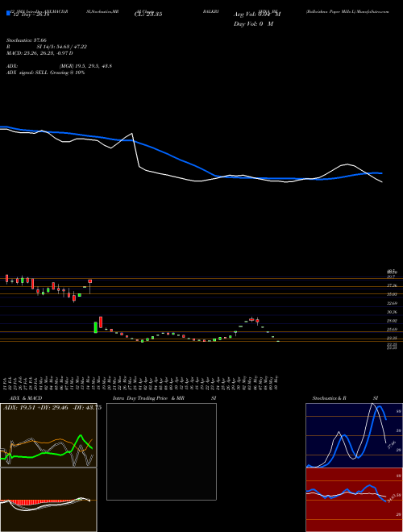Image resolution: width=403 pixels, height=532 pixels.
Task: Click the empty intraday trading price box
Action: [x=161, y=451]
